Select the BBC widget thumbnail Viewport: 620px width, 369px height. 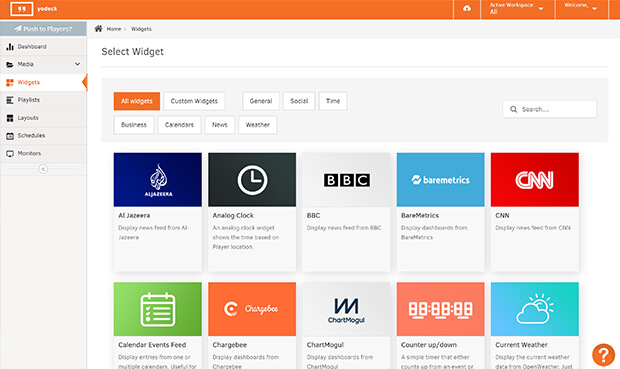pos(346,180)
